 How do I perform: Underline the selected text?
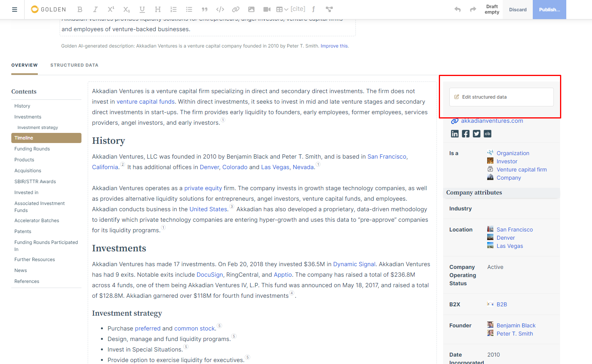click(x=142, y=9)
